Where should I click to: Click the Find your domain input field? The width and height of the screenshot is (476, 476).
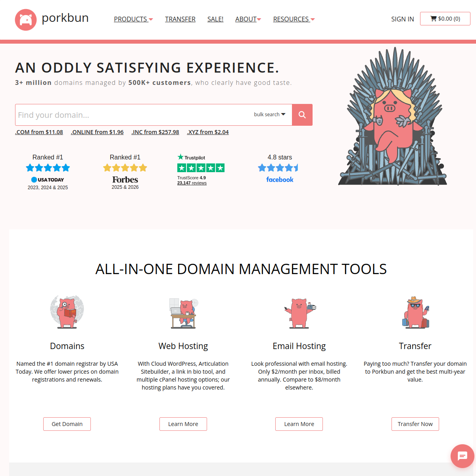coord(119,115)
